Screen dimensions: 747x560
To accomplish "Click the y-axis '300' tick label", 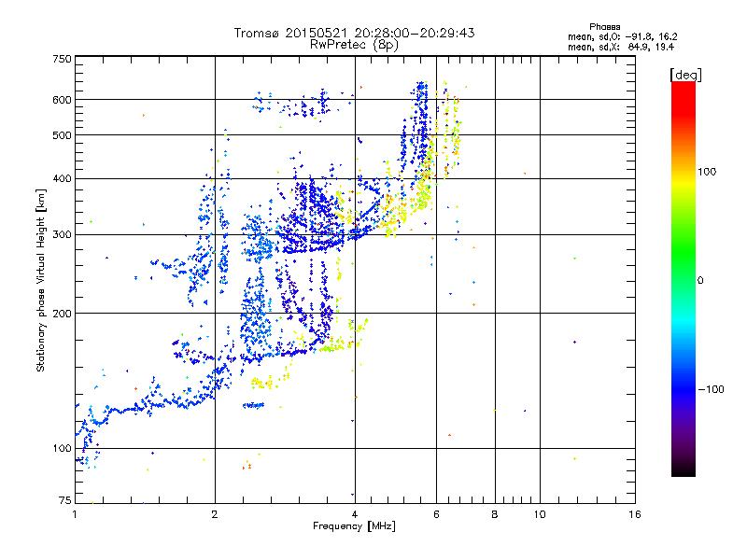I will coord(62,234).
